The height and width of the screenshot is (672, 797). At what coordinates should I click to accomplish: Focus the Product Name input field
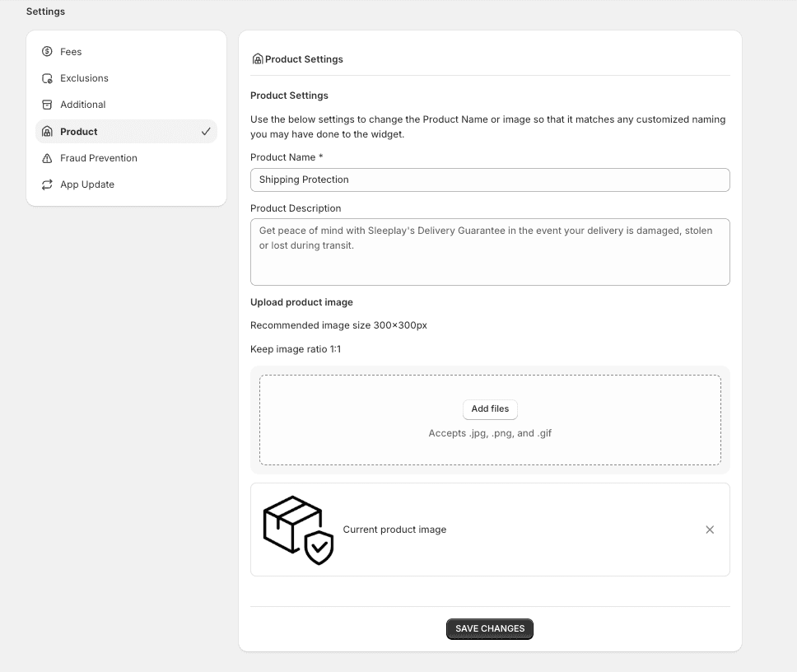point(490,180)
